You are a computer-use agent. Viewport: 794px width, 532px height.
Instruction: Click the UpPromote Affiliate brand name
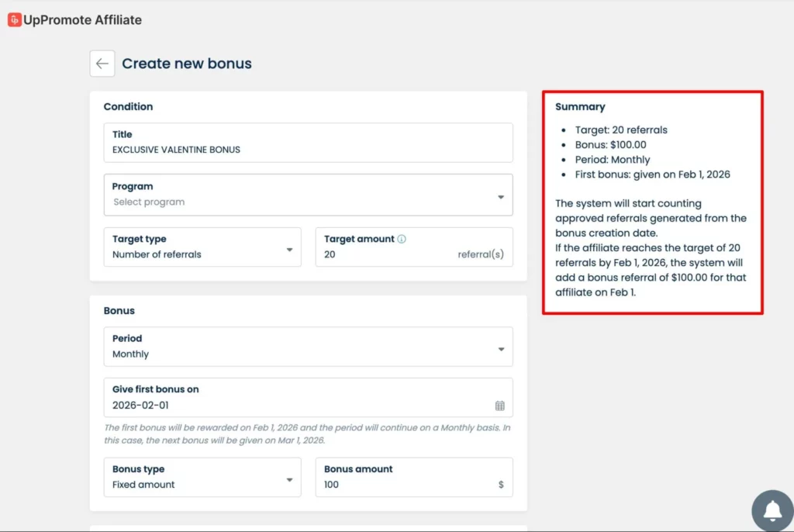click(82, 20)
